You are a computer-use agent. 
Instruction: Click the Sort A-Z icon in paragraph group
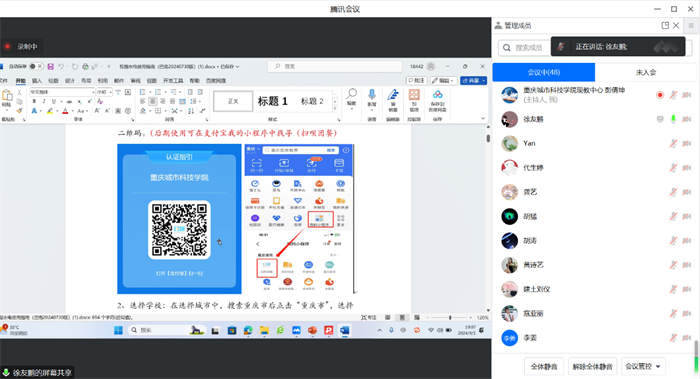click(x=191, y=111)
